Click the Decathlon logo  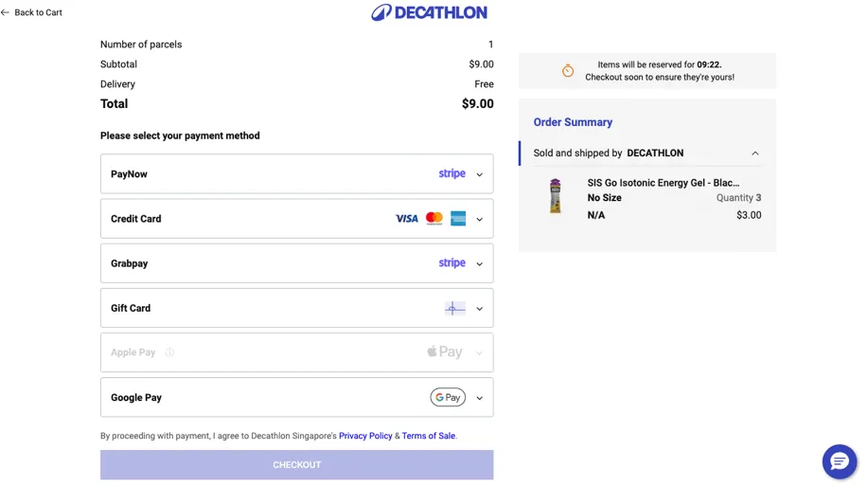[429, 12]
